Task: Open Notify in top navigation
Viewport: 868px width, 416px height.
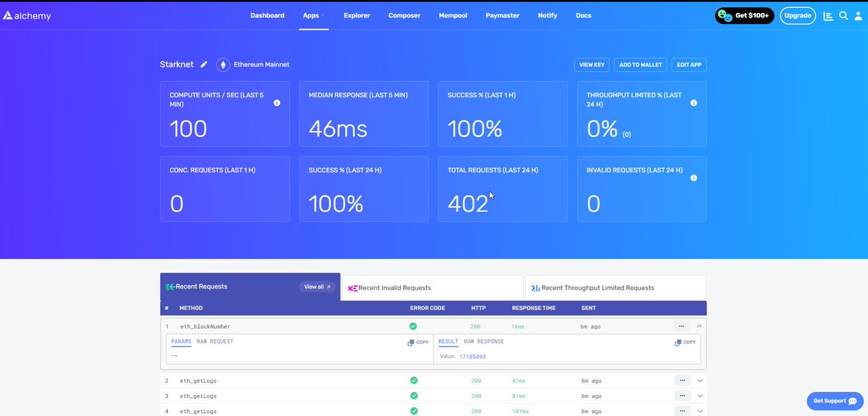Action: tap(548, 15)
